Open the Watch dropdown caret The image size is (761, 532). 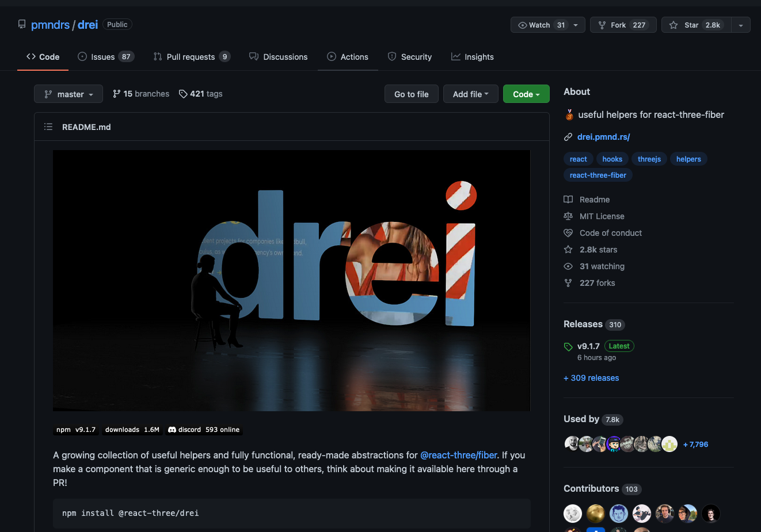click(576, 25)
